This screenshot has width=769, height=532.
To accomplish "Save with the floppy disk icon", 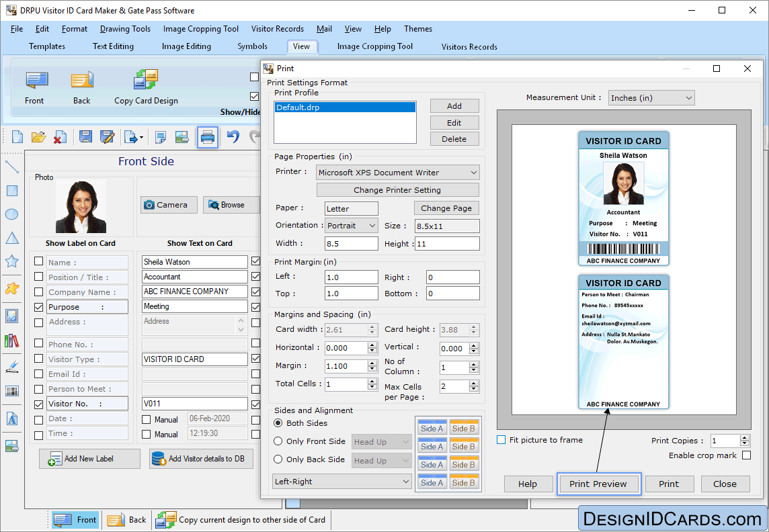I will pos(86,136).
